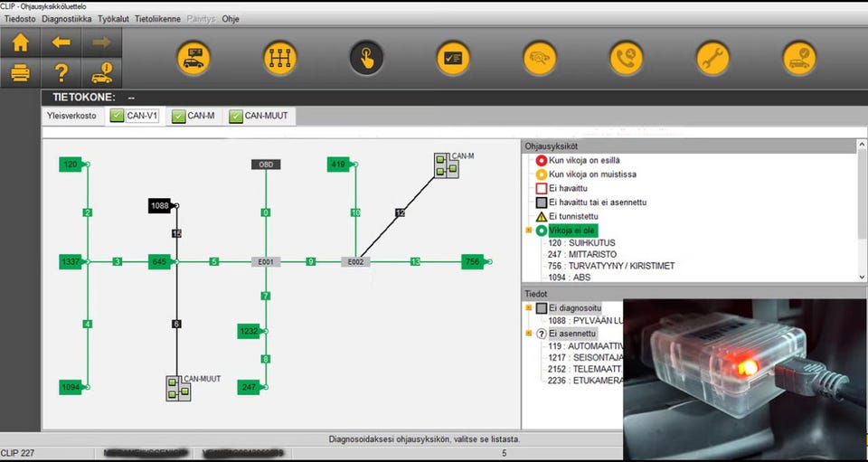Click the E001 junction node
Viewport: 868px width, 462px height.
pyautogui.click(x=266, y=261)
